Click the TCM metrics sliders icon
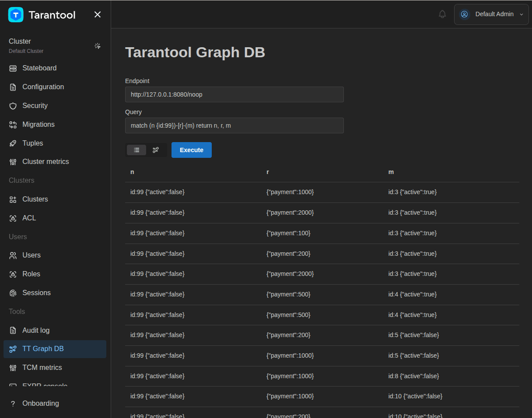Viewport: 532px width, 418px height. [x=13, y=368]
